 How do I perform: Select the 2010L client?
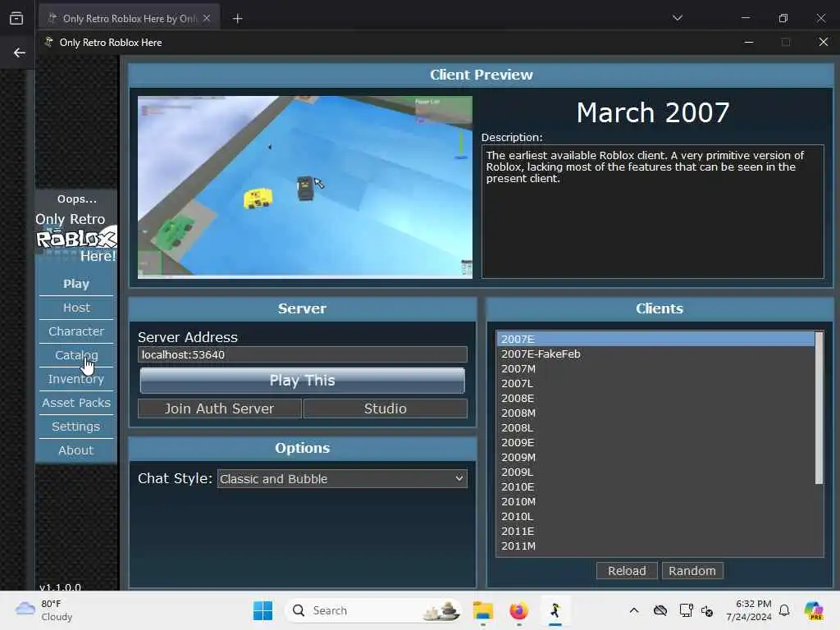pyautogui.click(x=655, y=517)
